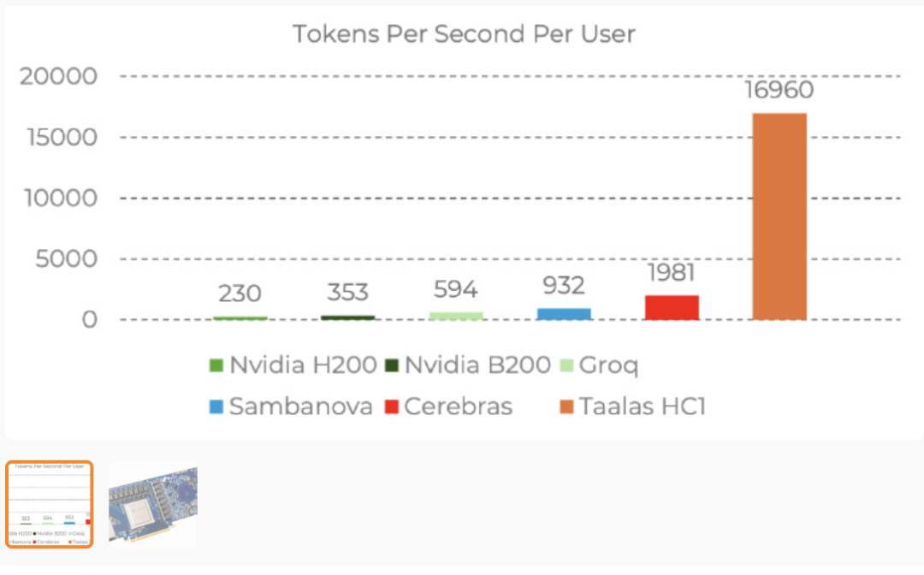Click the blue Sambanova bar in chart
924x575 pixels.
(x=564, y=314)
